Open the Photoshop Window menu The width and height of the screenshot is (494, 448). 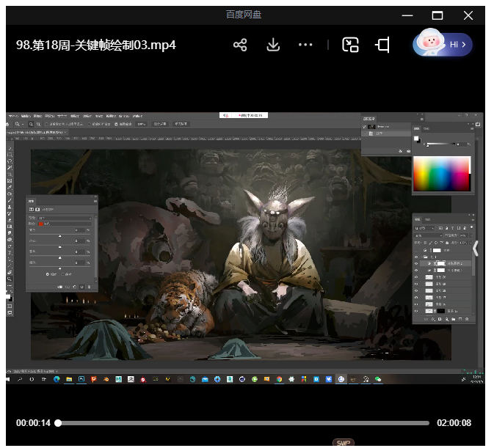pos(124,116)
